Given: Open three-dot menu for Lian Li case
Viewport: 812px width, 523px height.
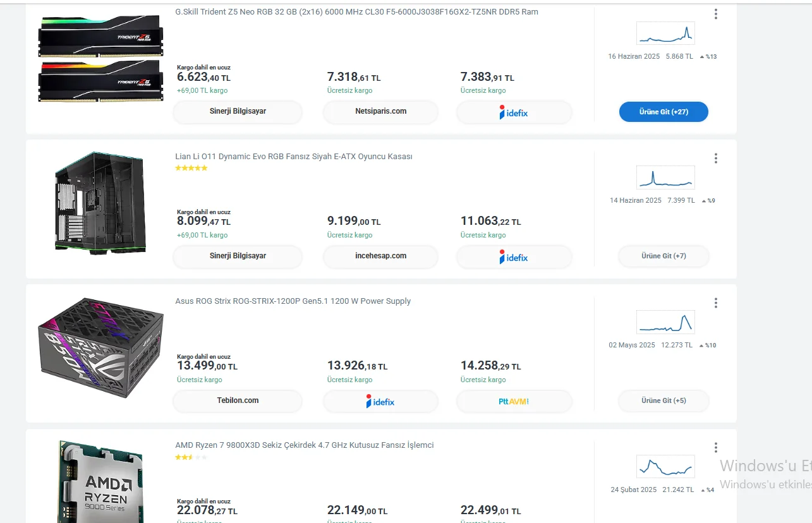Looking at the screenshot, I should click(x=715, y=158).
